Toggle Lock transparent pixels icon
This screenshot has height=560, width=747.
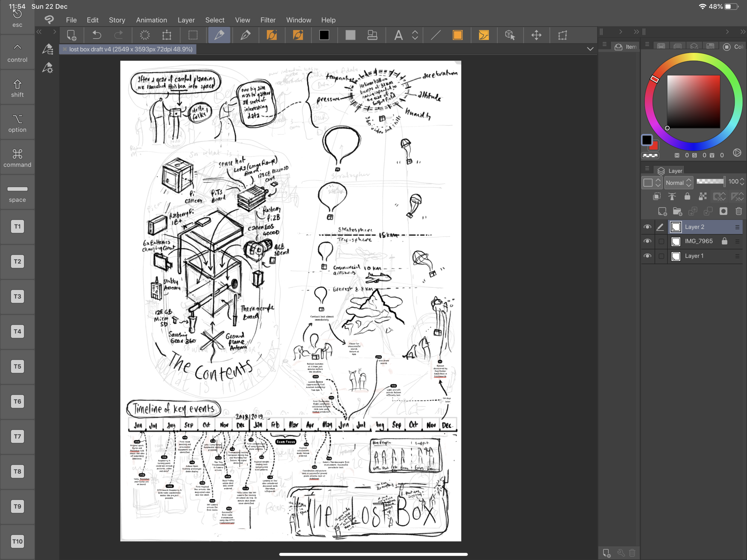(703, 197)
